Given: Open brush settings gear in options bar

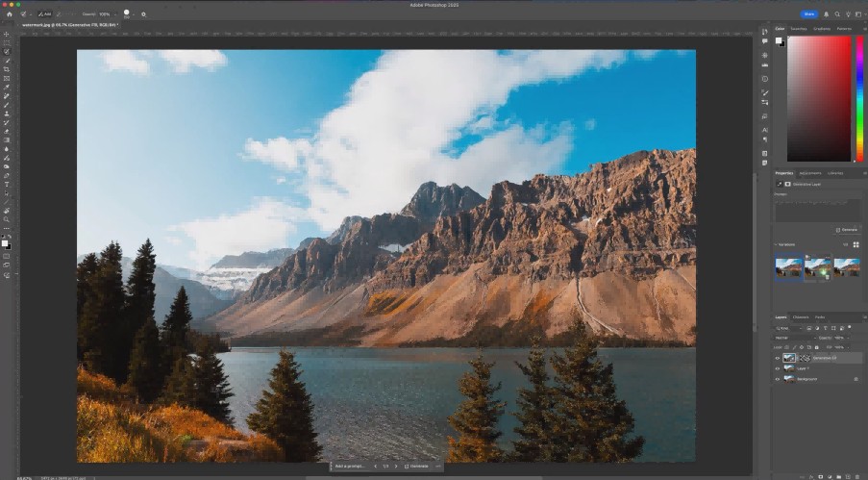Looking at the screenshot, I should point(143,13).
